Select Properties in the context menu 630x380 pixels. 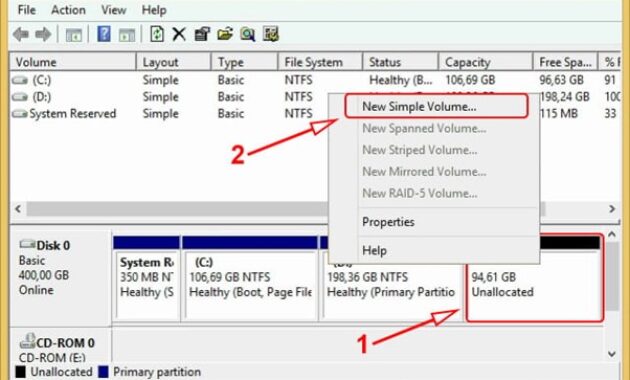388,222
